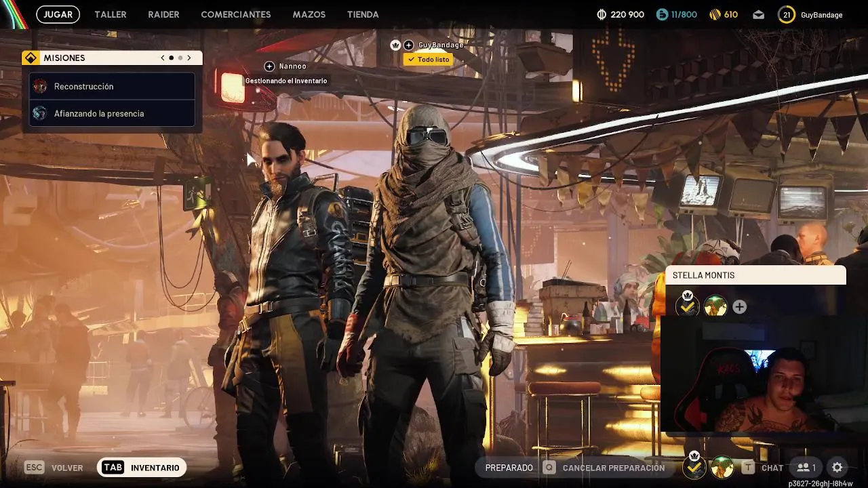Add a squad member with the plus button
Viewport: 868px width, 488px height.
739,307
